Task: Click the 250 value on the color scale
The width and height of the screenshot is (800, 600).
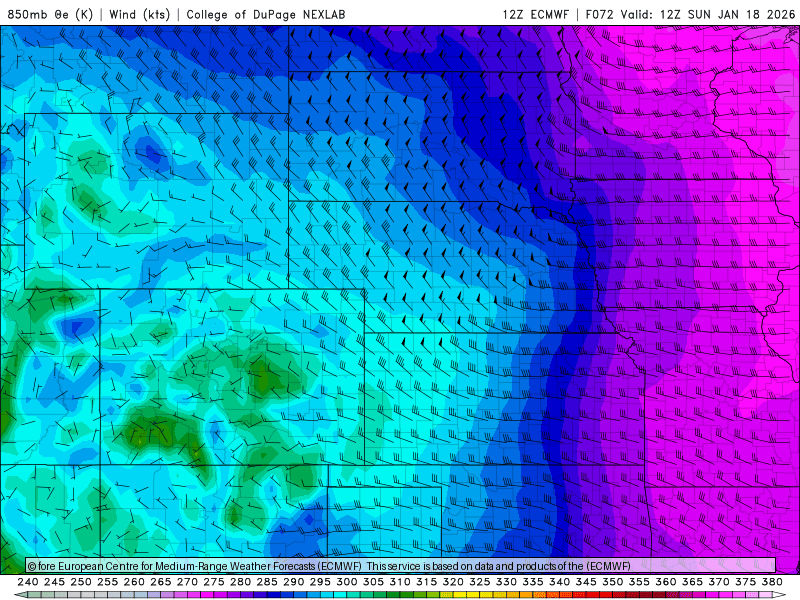Action: click(x=81, y=582)
